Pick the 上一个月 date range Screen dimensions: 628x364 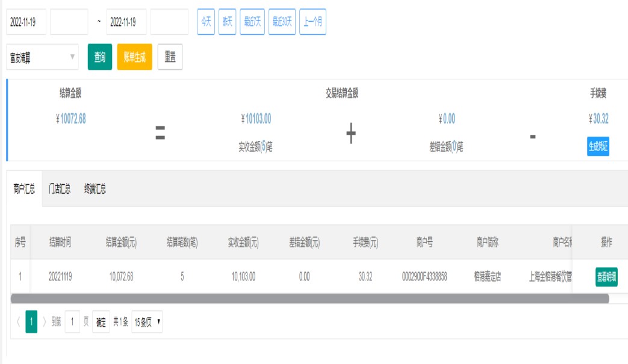click(x=312, y=22)
